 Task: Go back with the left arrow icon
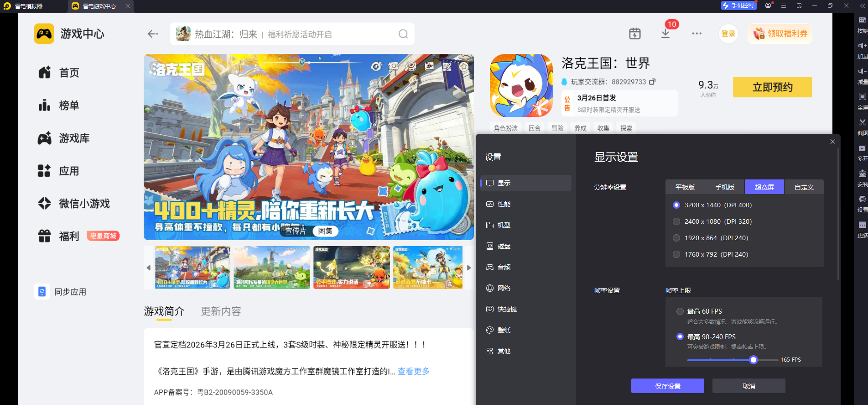(153, 34)
